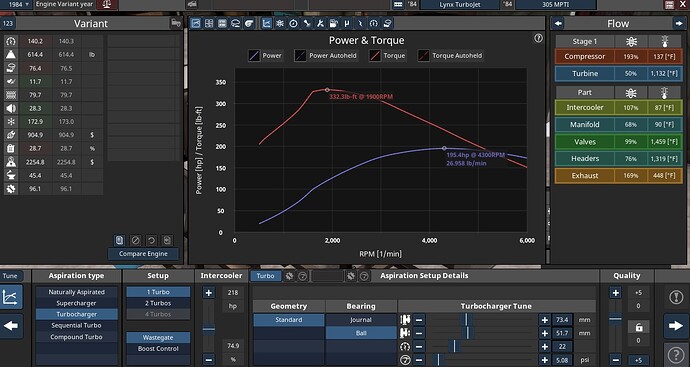Click the warning exclamation icon by Quality
Image resolution: width=690 pixels, height=367 pixels.
pos(676,297)
